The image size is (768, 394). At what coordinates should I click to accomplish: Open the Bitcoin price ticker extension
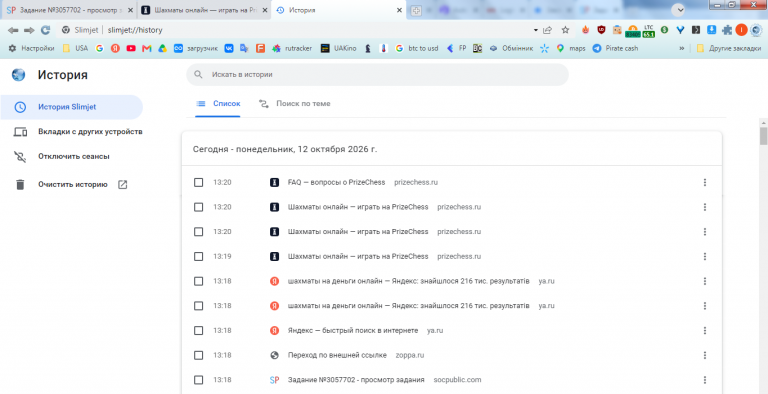tap(632, 30)
